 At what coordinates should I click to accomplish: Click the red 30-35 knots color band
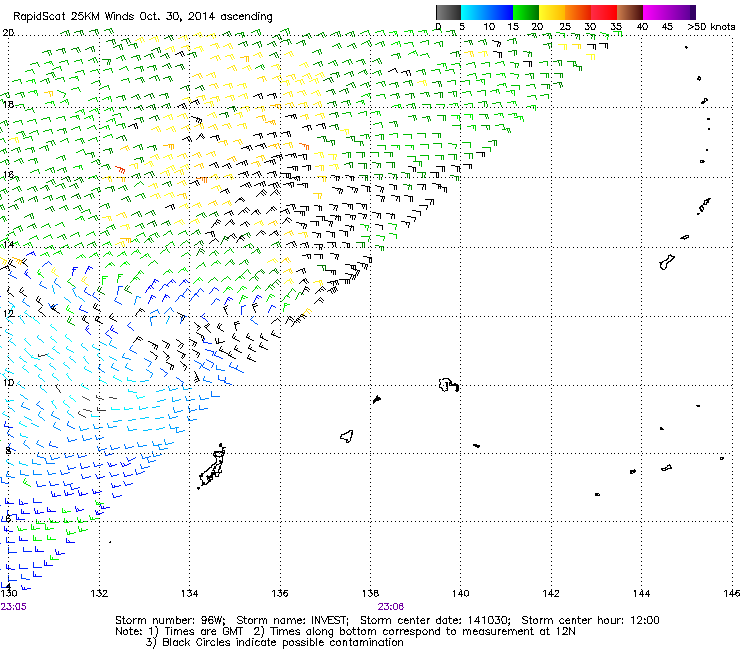coord(604,12)
